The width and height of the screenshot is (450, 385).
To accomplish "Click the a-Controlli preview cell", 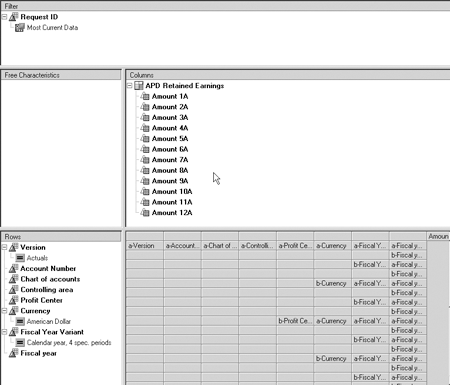I will pyautogui.click(x=257, y=246).
